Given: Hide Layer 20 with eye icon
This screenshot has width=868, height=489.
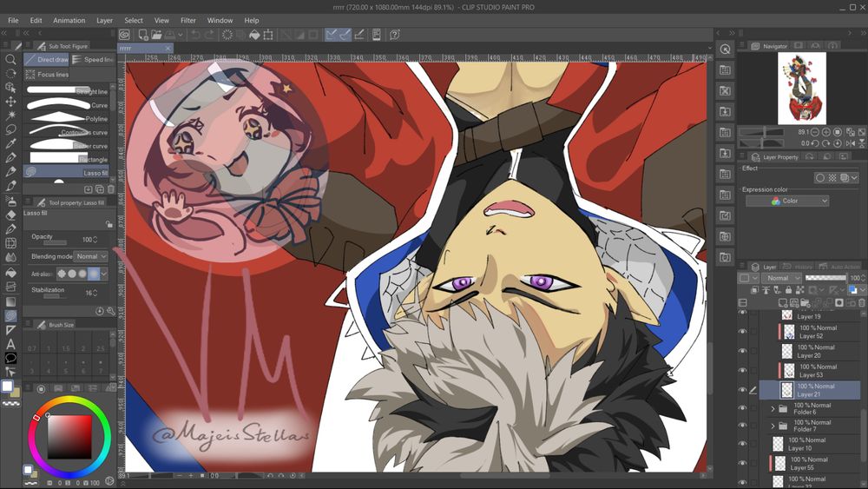Looking at the screenshot, I should tap(742, 351).
